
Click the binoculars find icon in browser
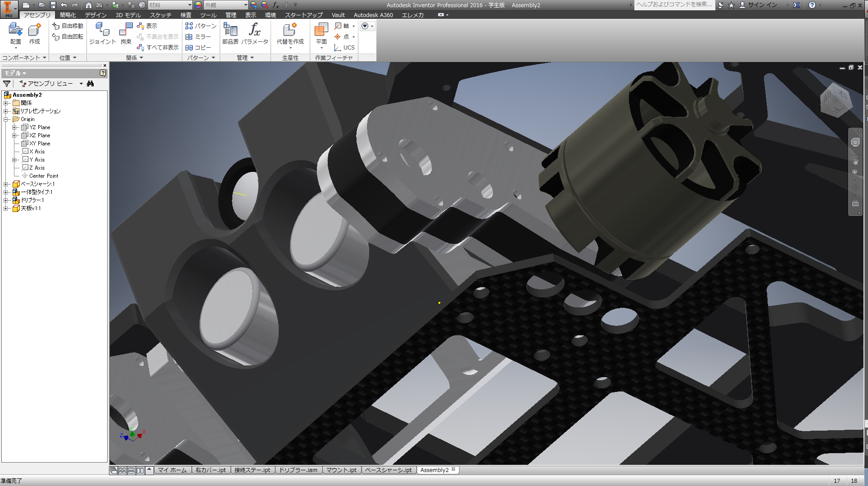tap(90, 84)
